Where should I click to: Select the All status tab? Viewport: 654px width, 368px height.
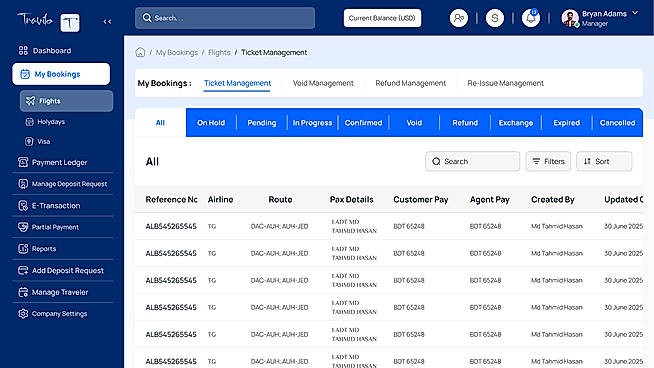(161, 123)
